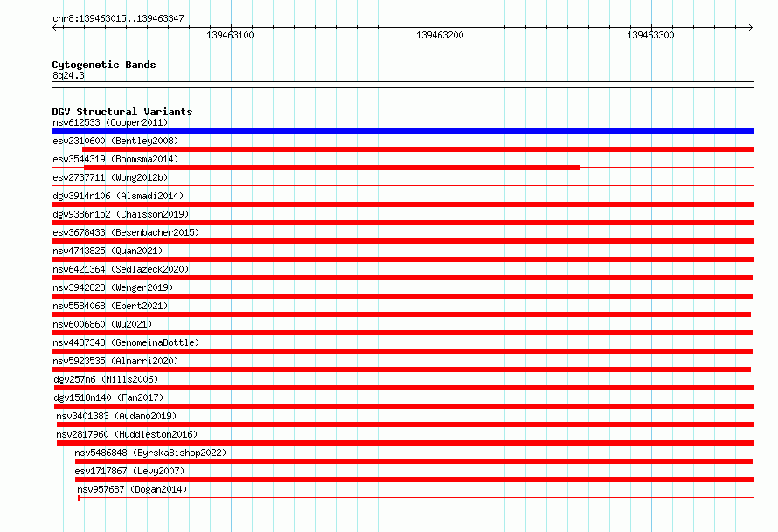Viewport: 778px width, 532px height.
Task: Select the red bar under esv2310600 (Bentley2008)
Action: tap(418, 149)
